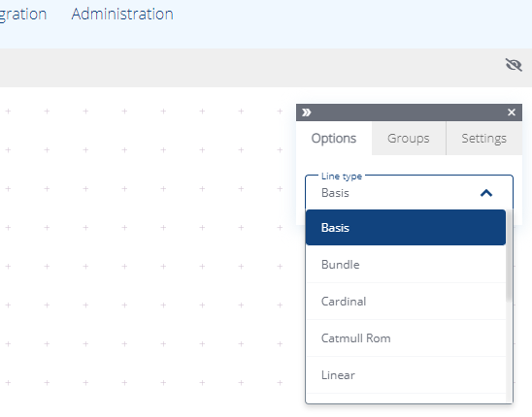Choose the Linear line type option
532x417 pixels.
point(406,375)
